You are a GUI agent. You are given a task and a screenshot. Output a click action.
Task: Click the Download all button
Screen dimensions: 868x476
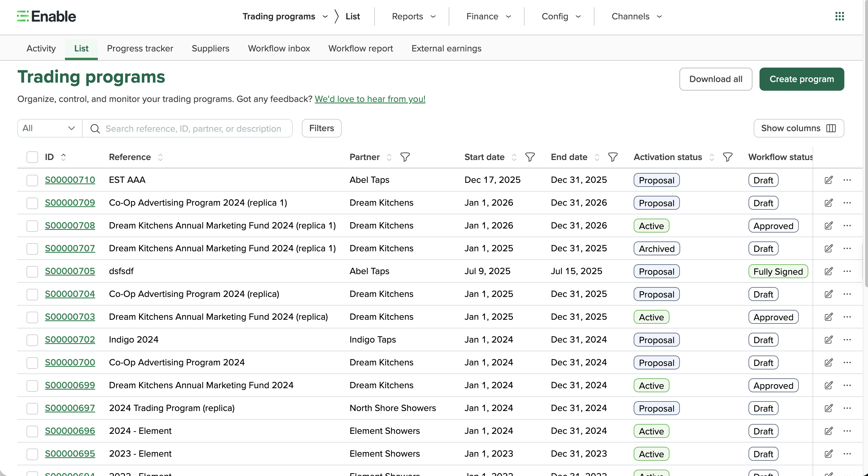coord(715,79)
